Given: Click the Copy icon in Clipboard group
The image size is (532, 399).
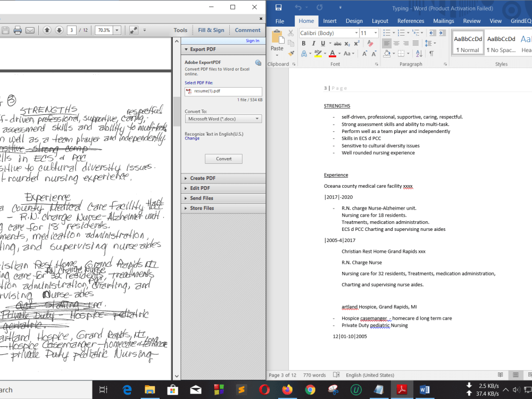Looking at the screenshot, I should 291,43.
